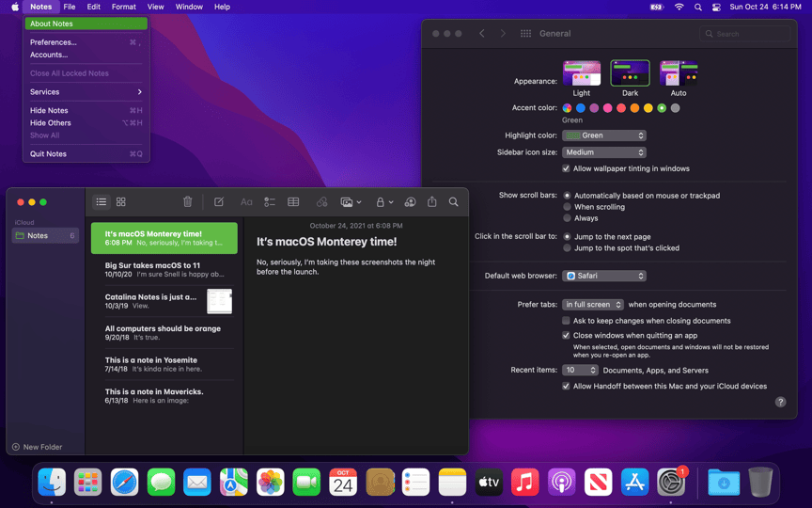The width and height of the screenshot is (812, 508).
Task: Pick the orange accent color
Action: point(634,108)
